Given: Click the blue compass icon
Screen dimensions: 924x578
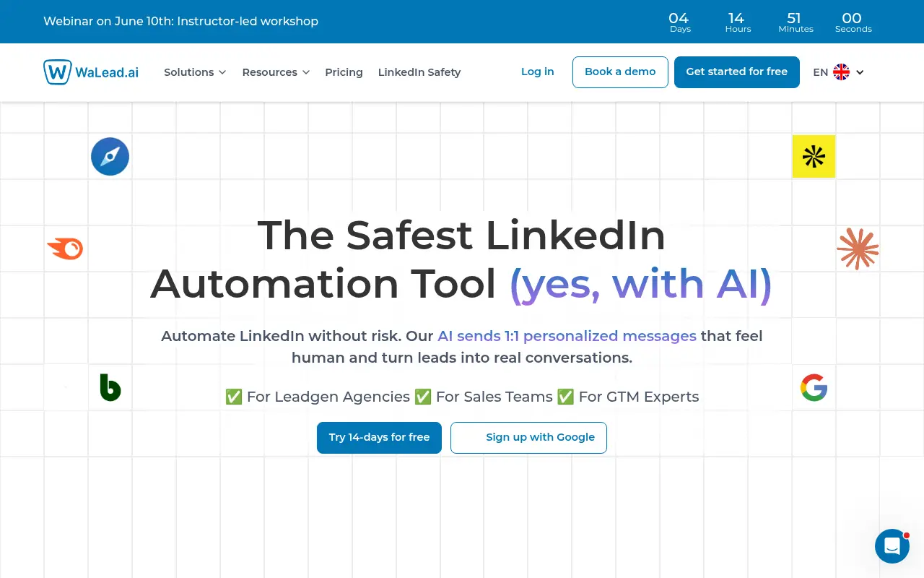Looking at the screenshot, I should point(110,157).
